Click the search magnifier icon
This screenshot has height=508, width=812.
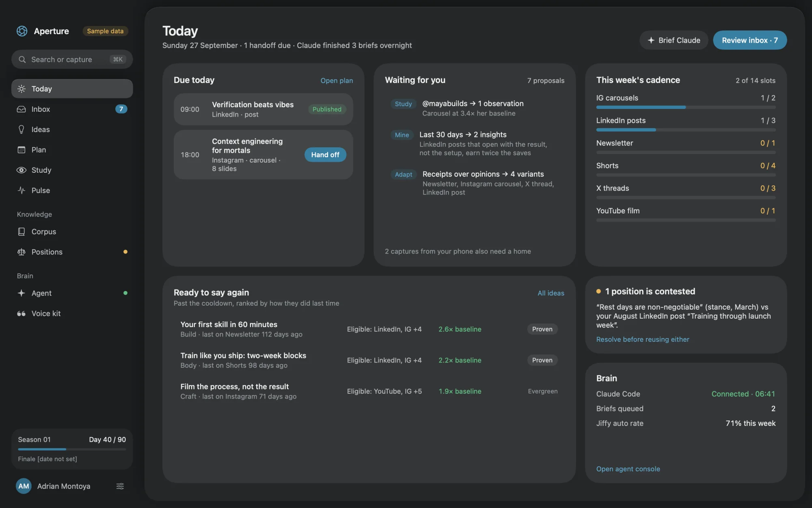coord(22,59)
